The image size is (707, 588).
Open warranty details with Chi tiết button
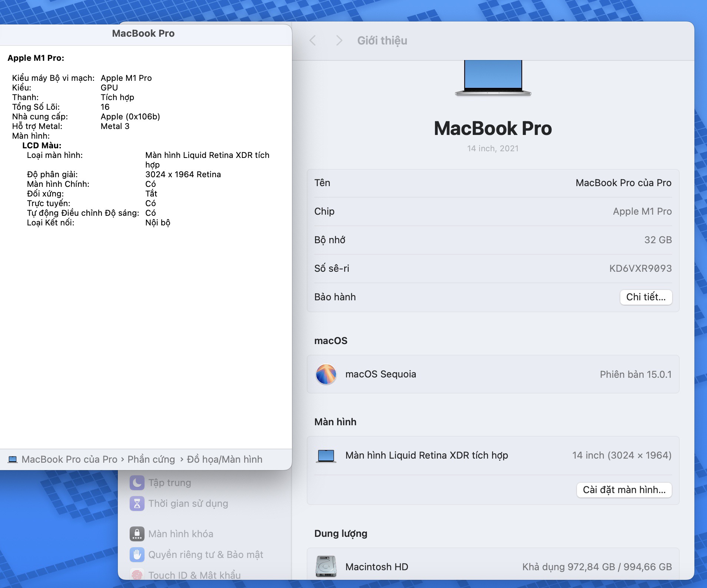coord(646,297)
